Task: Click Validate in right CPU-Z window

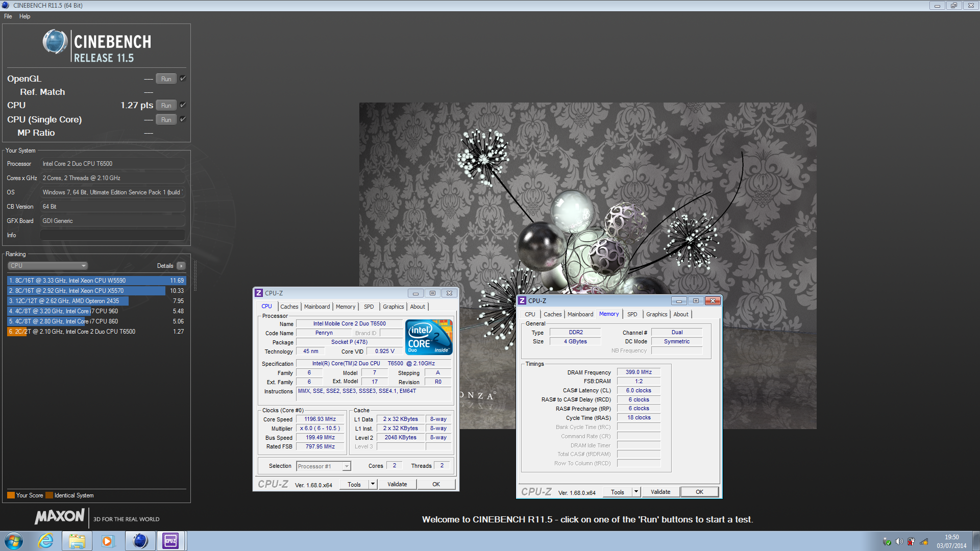Action: [x=660, y=492]
